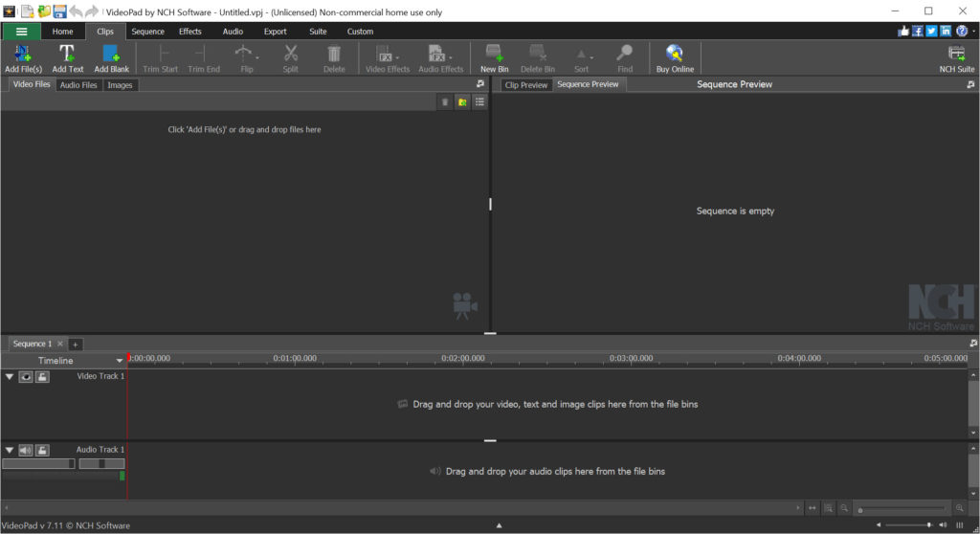Click the open project folder icon
The image size is (980, 534).
tap(44, 11)
